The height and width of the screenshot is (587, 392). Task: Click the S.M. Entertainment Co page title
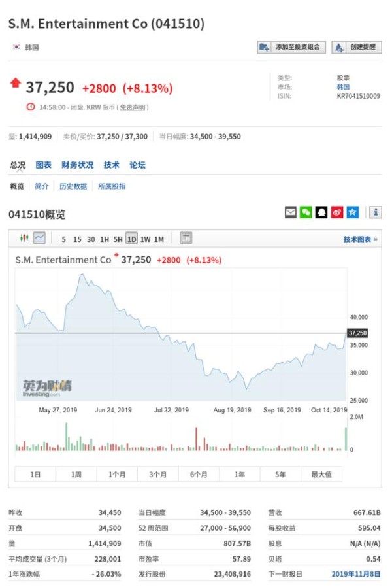point(106,24)
